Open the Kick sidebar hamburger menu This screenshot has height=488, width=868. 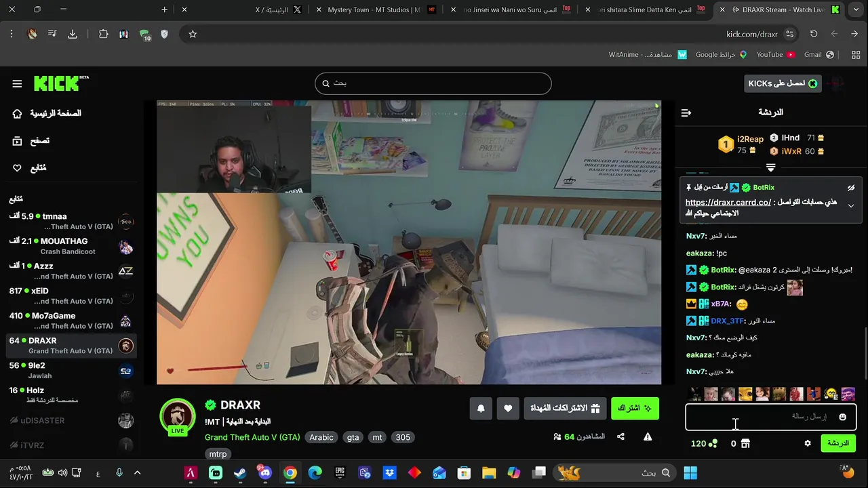pyautogui.click(x=17, y=83)
